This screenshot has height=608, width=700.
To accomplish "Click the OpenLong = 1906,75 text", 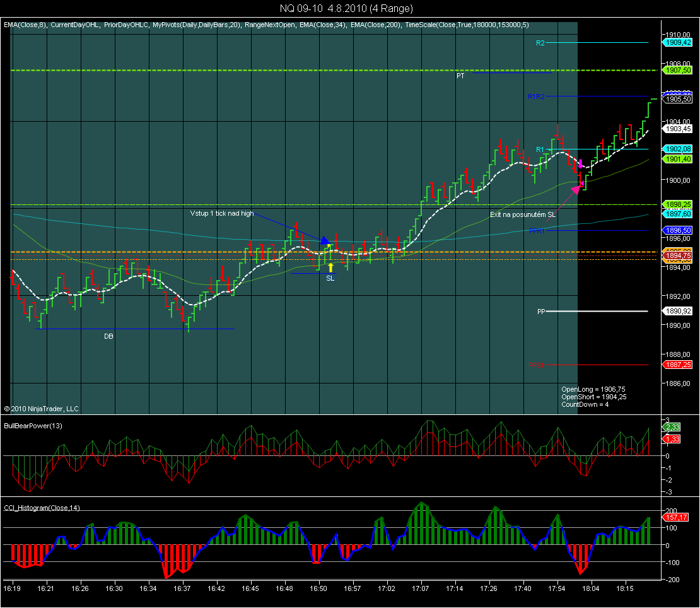I will click(593, 389).
